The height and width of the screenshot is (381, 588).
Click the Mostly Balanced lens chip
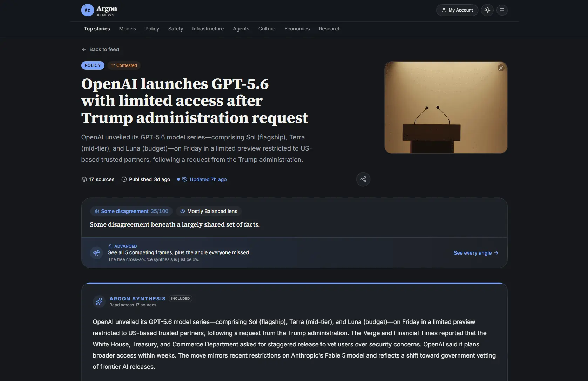pyautogui.click(x=209, y=211)
